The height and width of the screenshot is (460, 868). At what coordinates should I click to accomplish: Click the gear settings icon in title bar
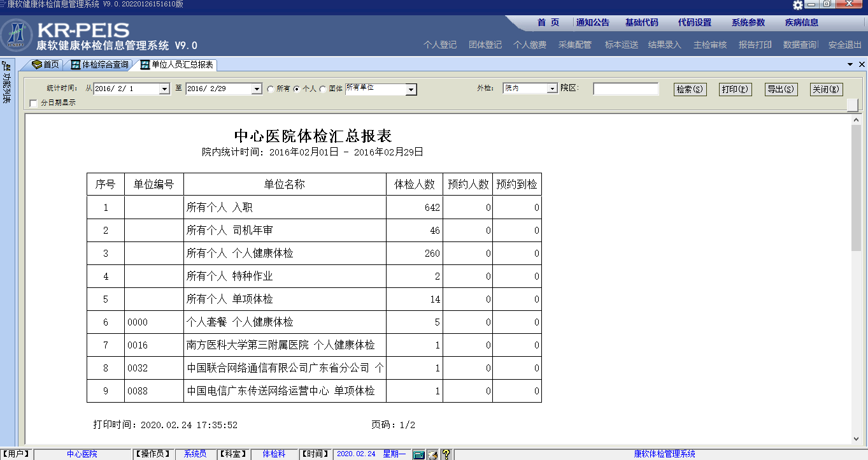798,5
